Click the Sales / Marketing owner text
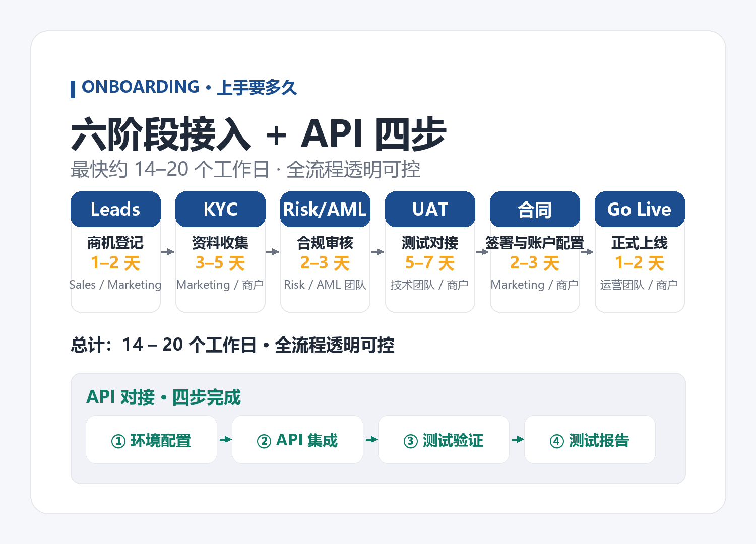 pyautogui.click(x=115, y=285)
